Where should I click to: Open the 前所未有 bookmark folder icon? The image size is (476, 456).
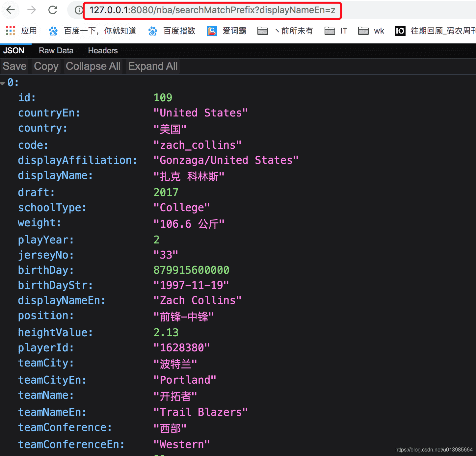262,31
